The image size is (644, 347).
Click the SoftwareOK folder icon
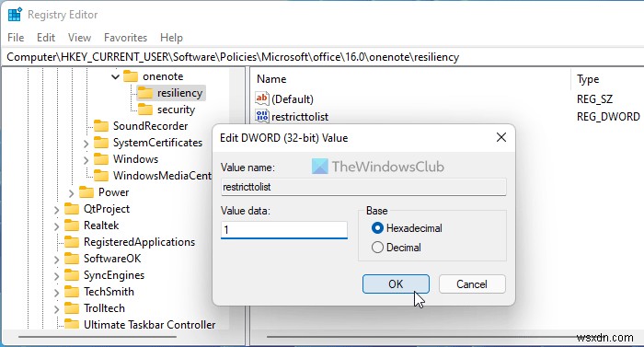click(x=72, y=259)
